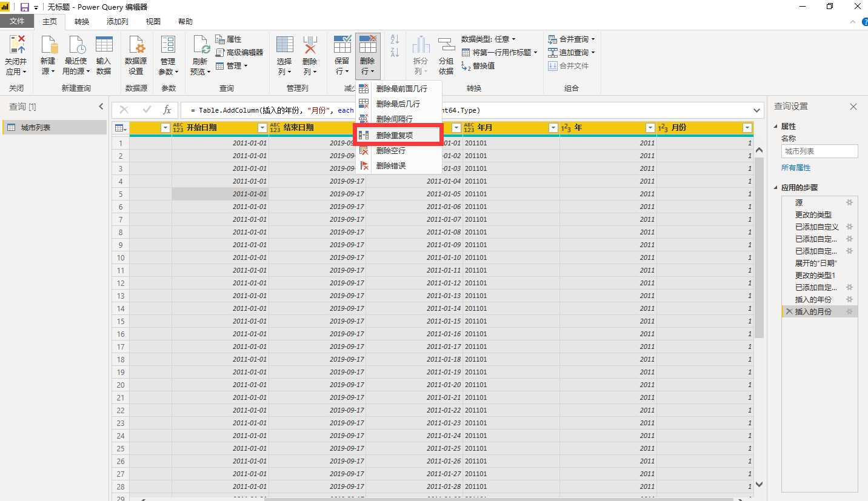Click the help question mark icon
The image size is (868, 501).
pyautogui.click(x=864, y=22)
